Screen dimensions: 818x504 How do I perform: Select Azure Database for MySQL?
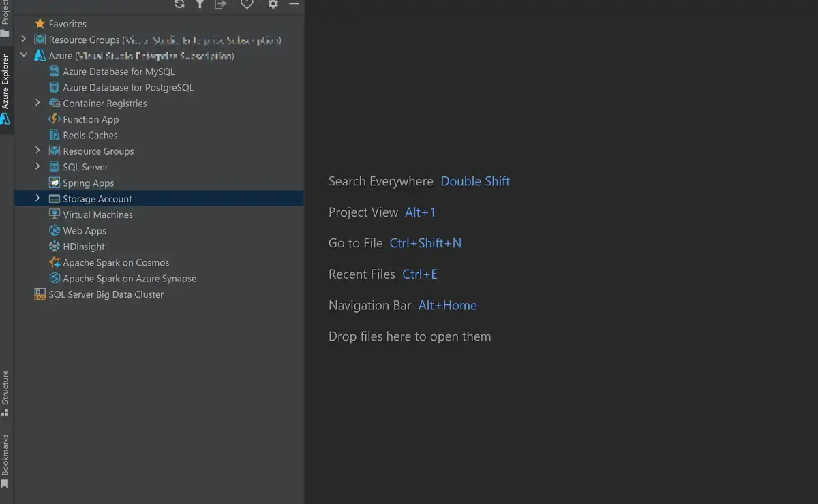click(119, 72)
